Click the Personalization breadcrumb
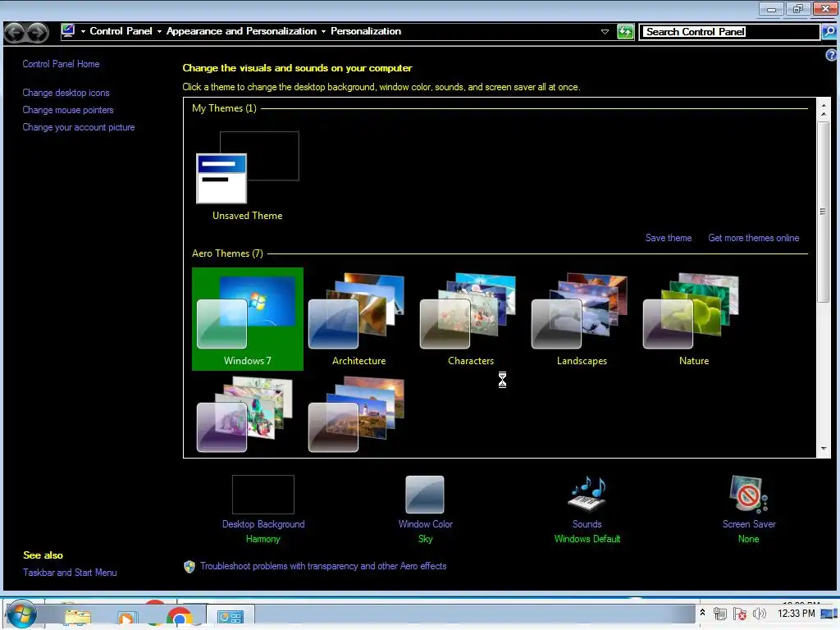 tap(366, 31)
